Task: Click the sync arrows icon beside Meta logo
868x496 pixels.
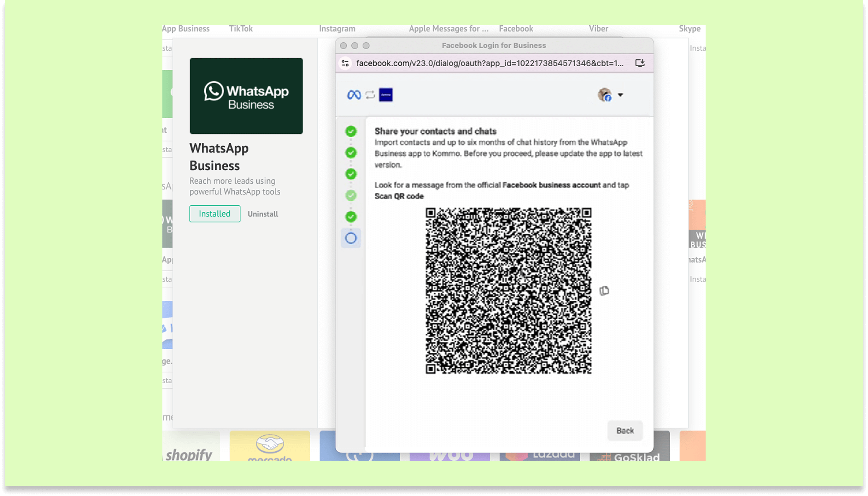Action: (x=370, y=95)
